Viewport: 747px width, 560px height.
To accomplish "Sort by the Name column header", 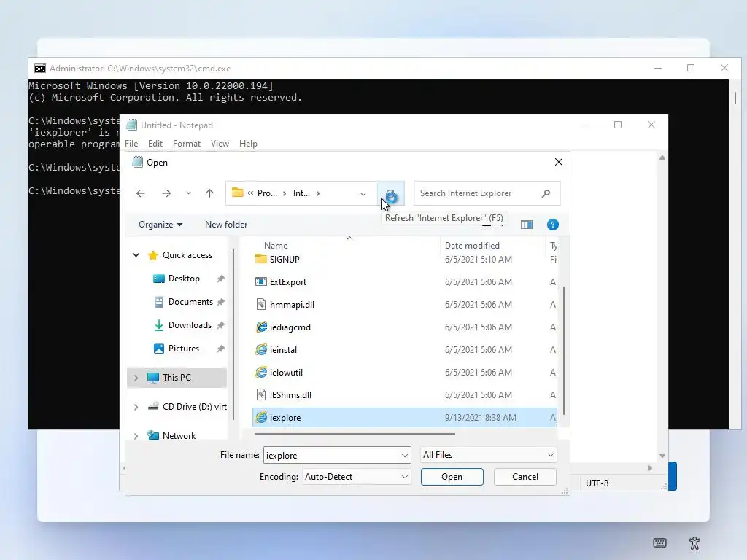I will click(276, 246).
